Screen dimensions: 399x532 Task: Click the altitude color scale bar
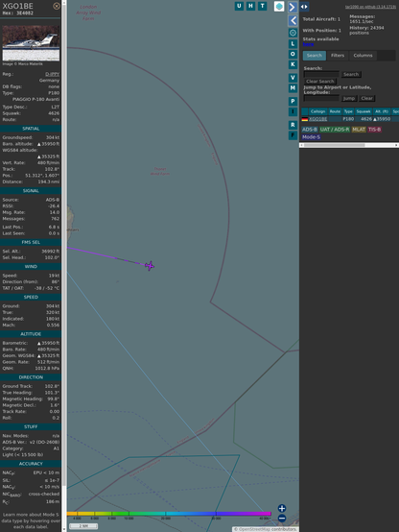tap(169, 514)
